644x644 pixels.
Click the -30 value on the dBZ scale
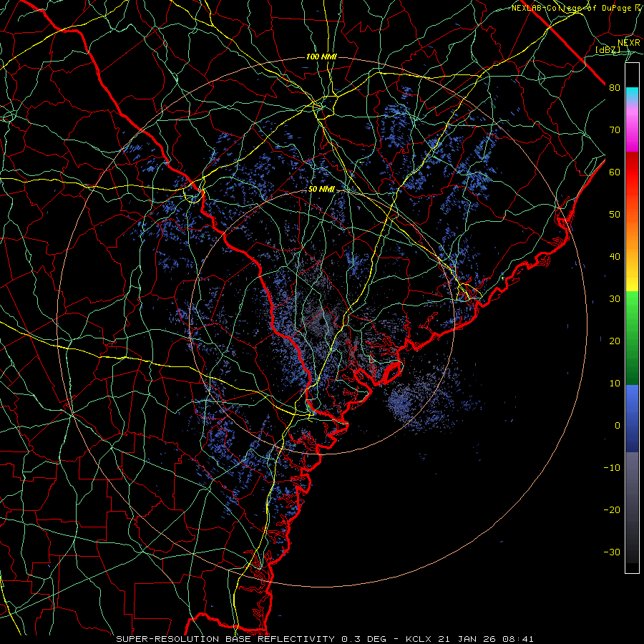pyautogui.click(x=612, y=552)
